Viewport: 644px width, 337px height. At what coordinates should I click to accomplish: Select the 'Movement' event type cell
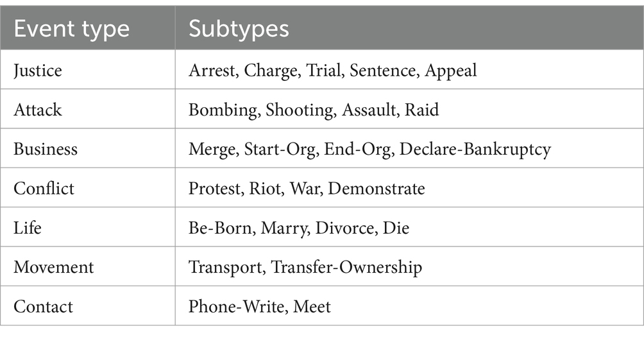point(54,267)
